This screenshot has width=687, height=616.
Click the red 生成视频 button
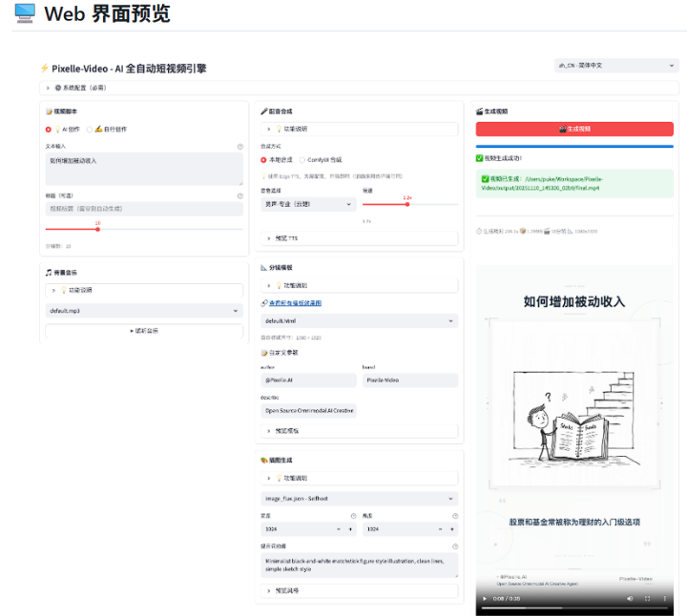[573, 128]
